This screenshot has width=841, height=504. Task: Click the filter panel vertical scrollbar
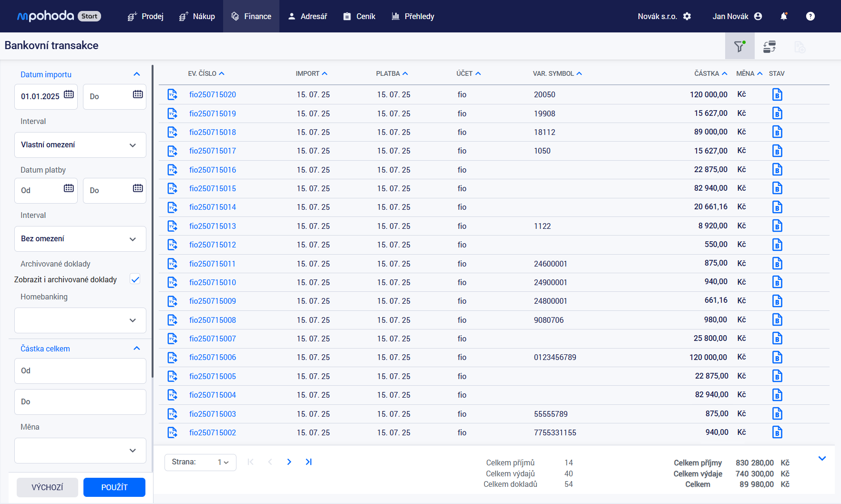coord(153,221)
